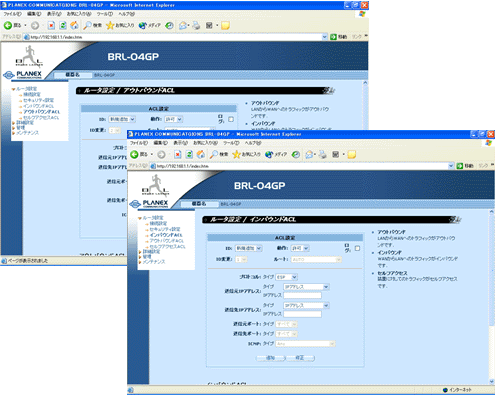
Task: Open the ルート dropdown showing AUTO in front window
Action: point(316,259)
